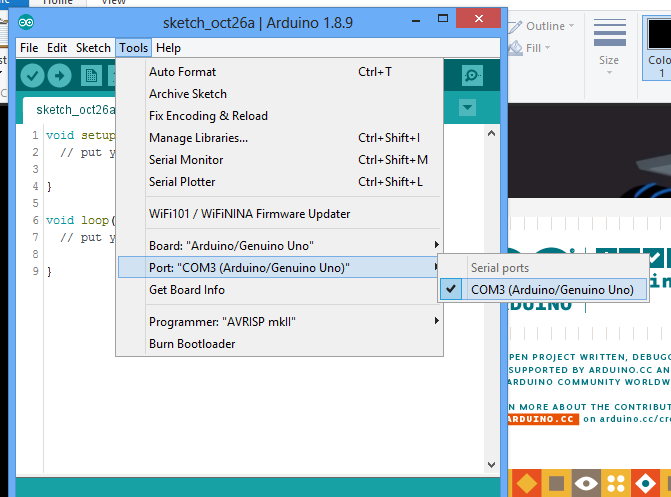Image resolution: width=671 pixels, height=497 pixels.
Task: Open the Help menu
Action: [168, 48]
